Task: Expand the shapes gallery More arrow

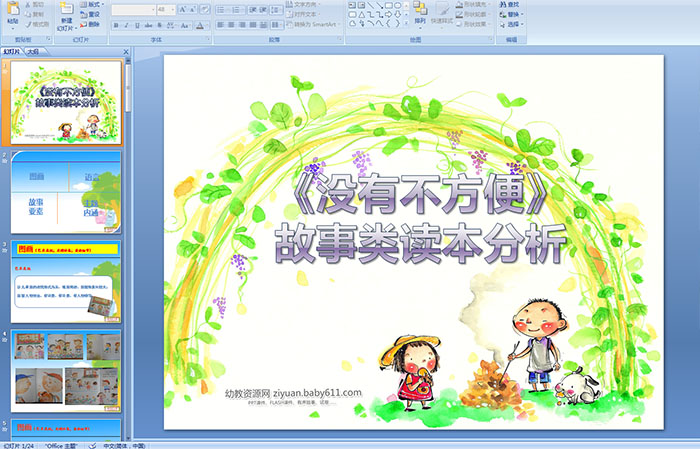Action: point(406,23)
